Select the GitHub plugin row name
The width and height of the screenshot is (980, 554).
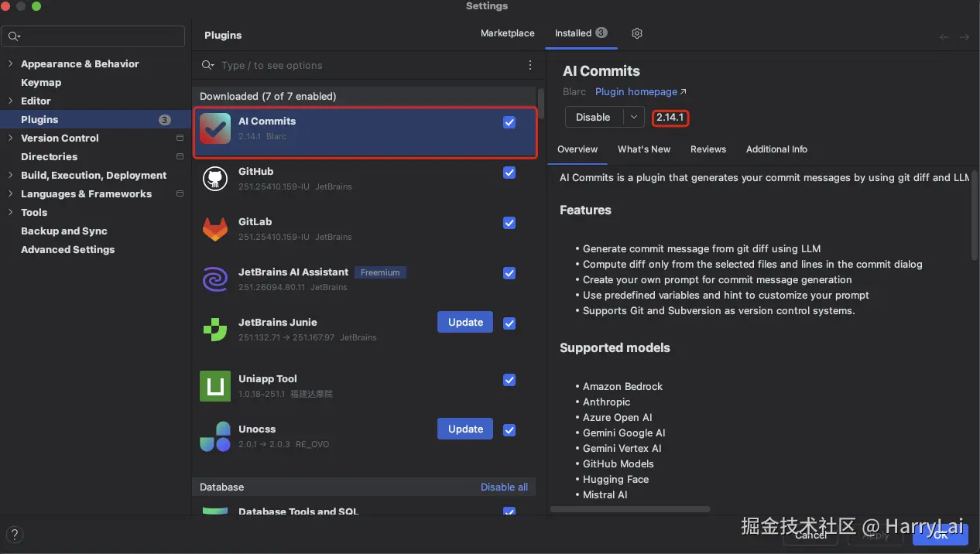click(x=255, y=172)
